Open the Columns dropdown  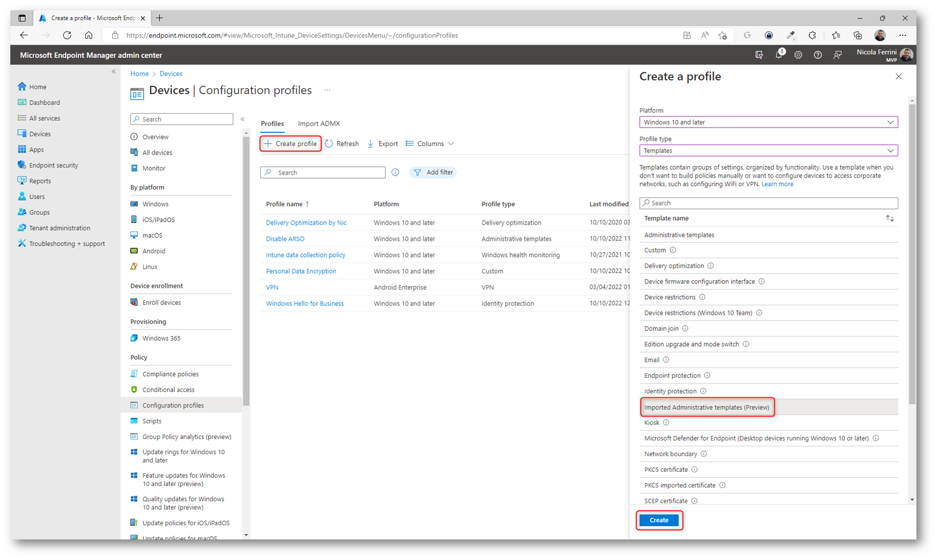point(430,143)
